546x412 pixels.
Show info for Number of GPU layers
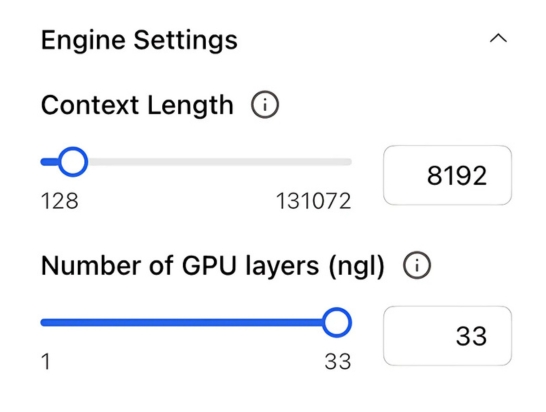[x=417, y=265]
